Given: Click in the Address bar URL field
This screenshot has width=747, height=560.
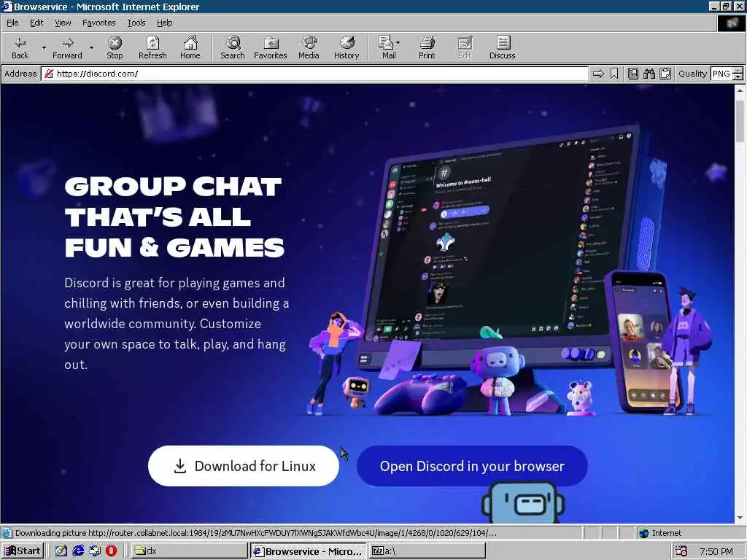Looking at the screenshot, I should click(x=315, y=74).
